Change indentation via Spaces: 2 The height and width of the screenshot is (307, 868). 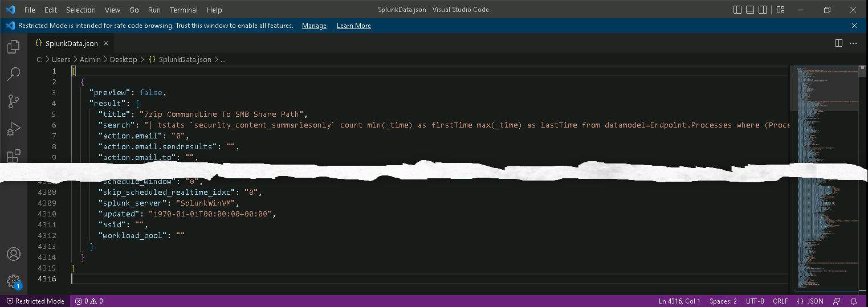pos(723,301)
